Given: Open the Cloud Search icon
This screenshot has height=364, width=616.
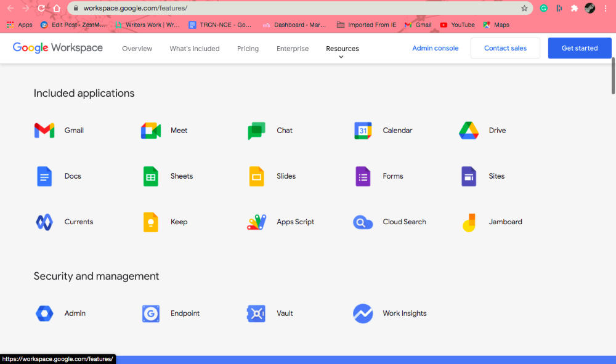Looking at the screenshot, I should click(363, 222).
